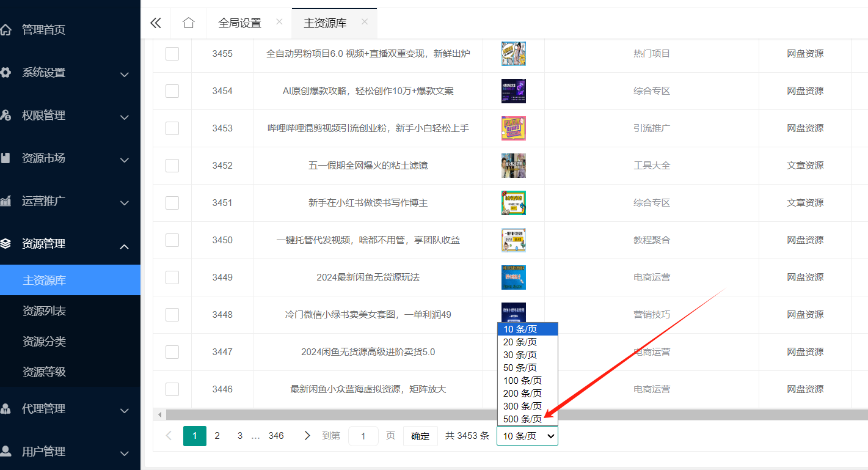Check the checkbox for row 3455
The width and height of the screenshot is (868, 470).
click(172, 54)
